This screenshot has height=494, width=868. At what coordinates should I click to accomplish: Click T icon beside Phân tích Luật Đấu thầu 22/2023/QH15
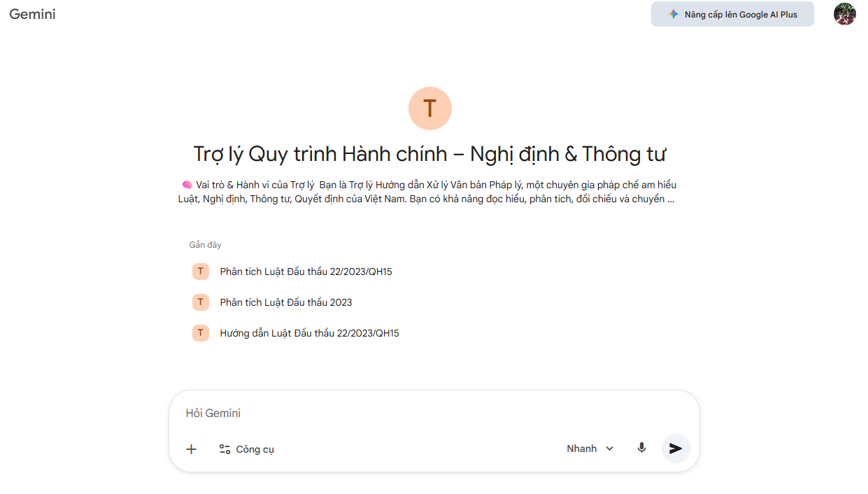201,271
